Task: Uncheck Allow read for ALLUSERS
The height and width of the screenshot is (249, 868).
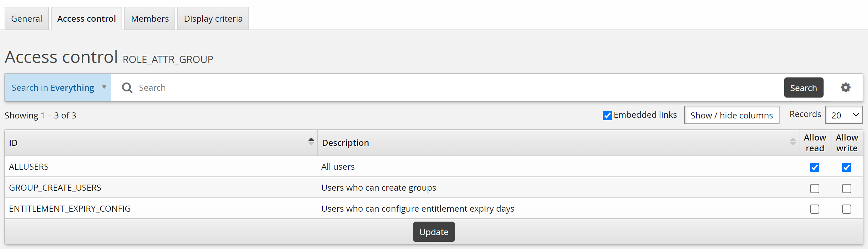Action: tap(814, 168)
